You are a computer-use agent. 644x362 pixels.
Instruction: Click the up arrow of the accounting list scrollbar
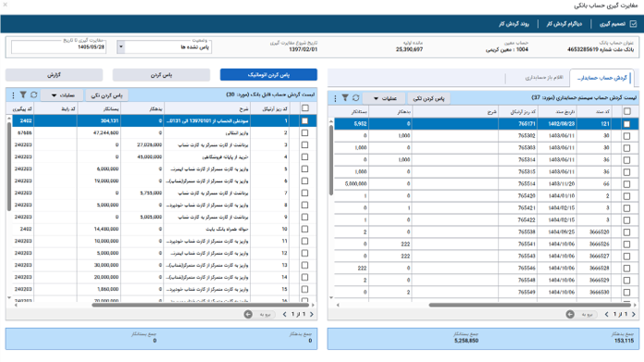click(331, 121)
